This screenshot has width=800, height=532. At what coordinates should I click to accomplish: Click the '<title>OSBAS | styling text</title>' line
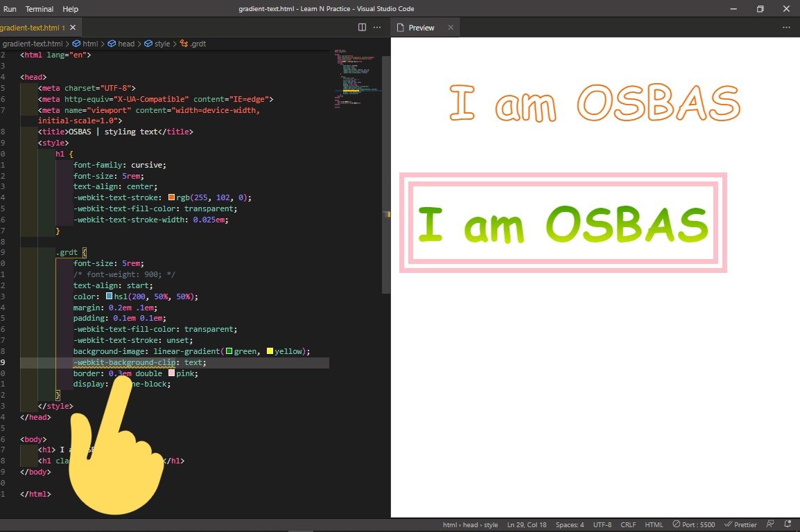(x=115, y=132)
